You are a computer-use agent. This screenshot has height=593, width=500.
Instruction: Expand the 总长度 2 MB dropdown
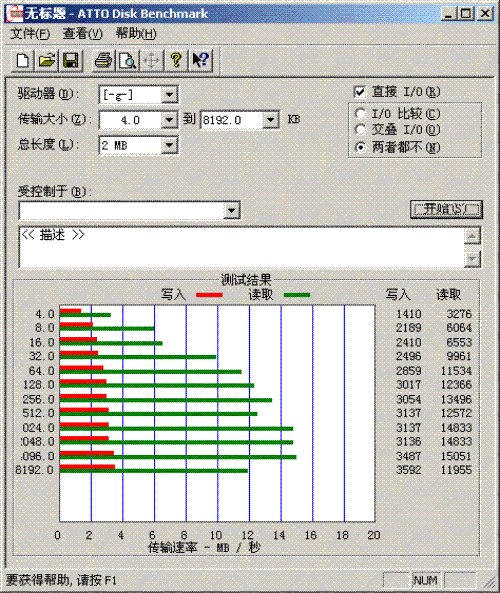coord(169,146)
